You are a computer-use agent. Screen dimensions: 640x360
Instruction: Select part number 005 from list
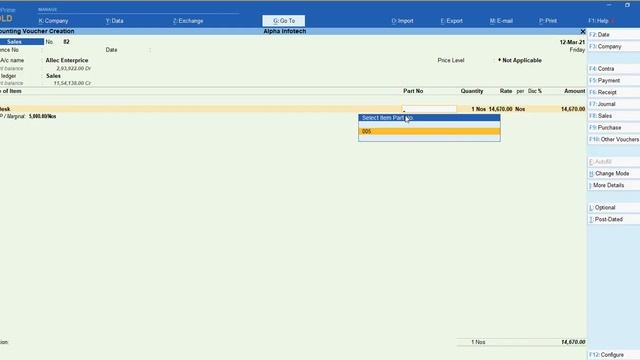(x=429, y=131)
